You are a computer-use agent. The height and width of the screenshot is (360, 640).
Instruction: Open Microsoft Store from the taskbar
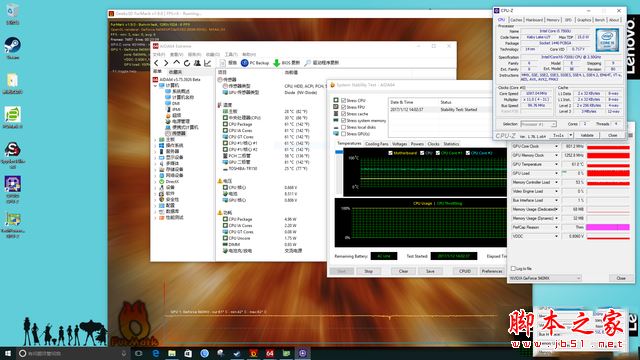click(x=188, y=353)
